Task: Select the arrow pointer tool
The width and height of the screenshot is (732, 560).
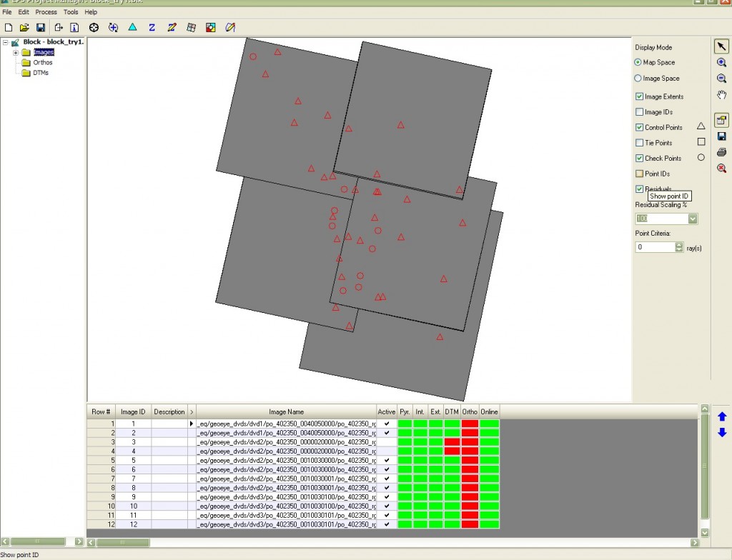Action: click(x=721, y=46)
